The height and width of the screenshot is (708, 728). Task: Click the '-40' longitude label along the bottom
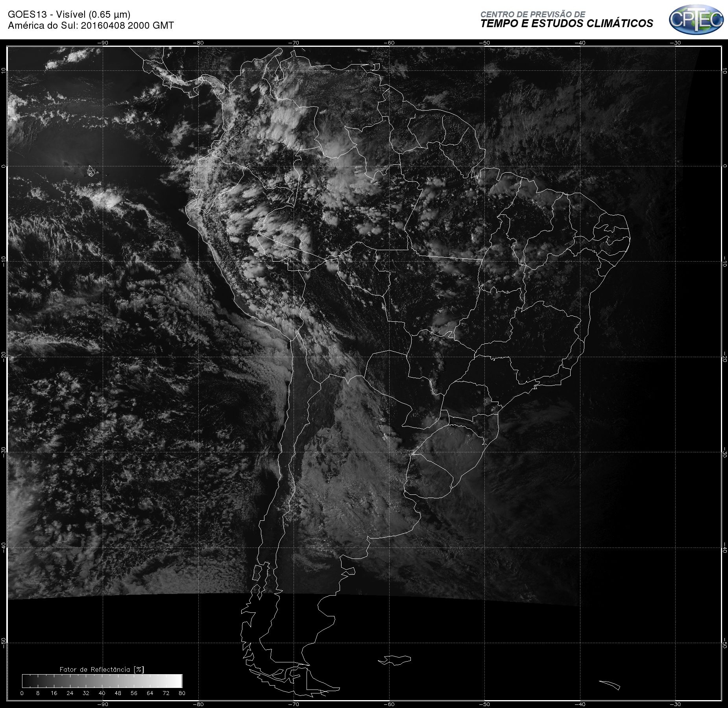coord(580,704)
